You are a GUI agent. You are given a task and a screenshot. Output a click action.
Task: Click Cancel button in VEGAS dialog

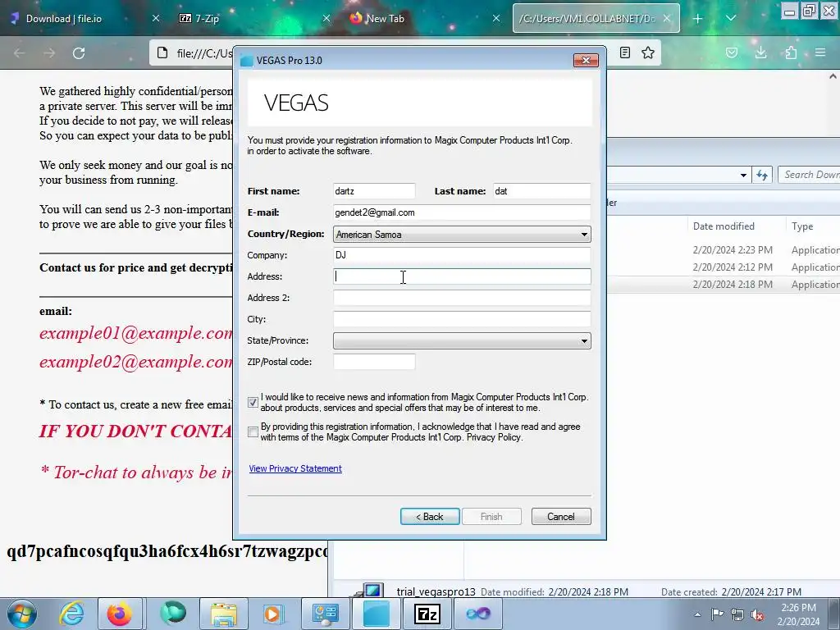[561, 517]
